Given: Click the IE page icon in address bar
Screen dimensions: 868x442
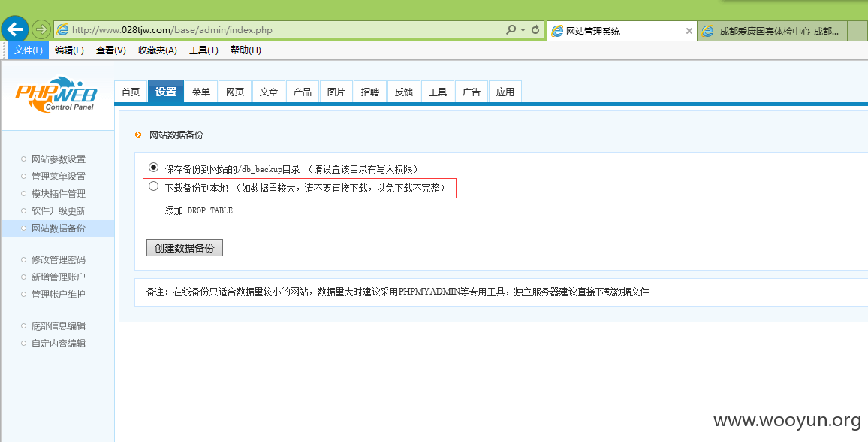Looking at the screenshot, I should [x=62, y=29].
